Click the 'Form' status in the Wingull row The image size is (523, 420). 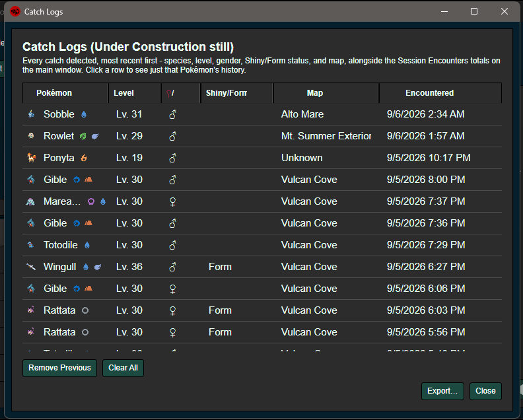(x=220, y=267)
